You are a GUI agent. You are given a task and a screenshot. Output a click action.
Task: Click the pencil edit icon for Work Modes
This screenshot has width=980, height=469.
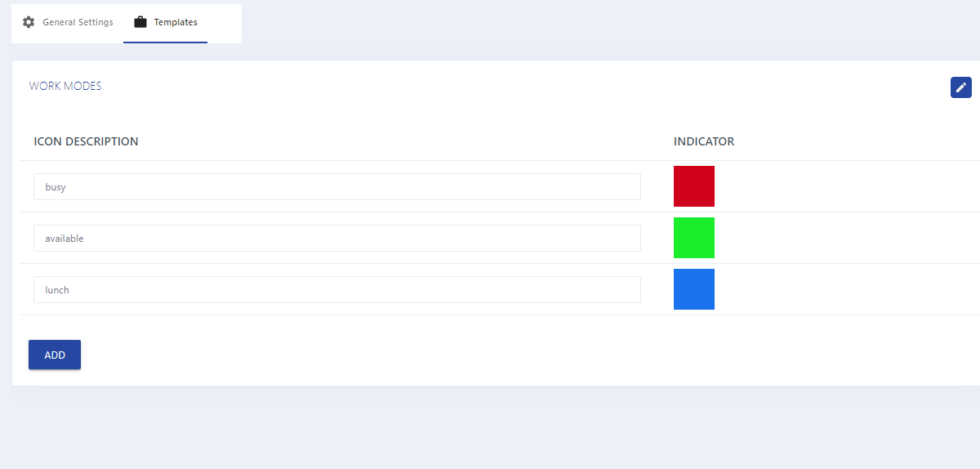pos(961,87)
